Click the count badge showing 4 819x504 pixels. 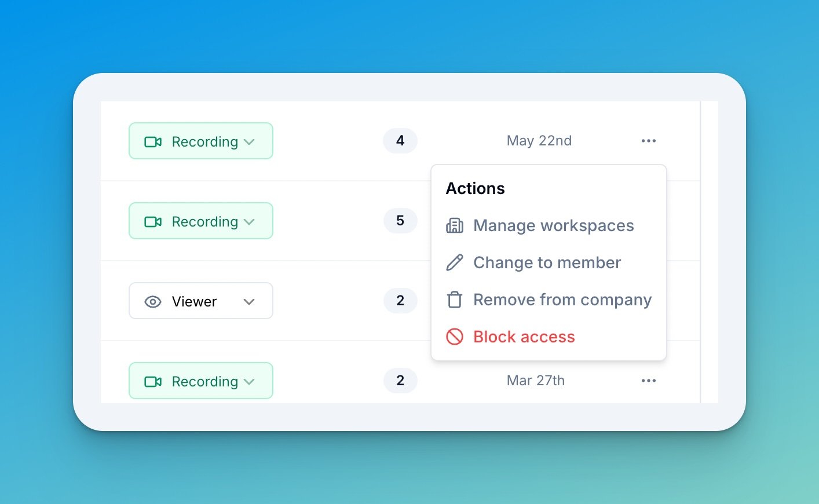pos(400,141)
